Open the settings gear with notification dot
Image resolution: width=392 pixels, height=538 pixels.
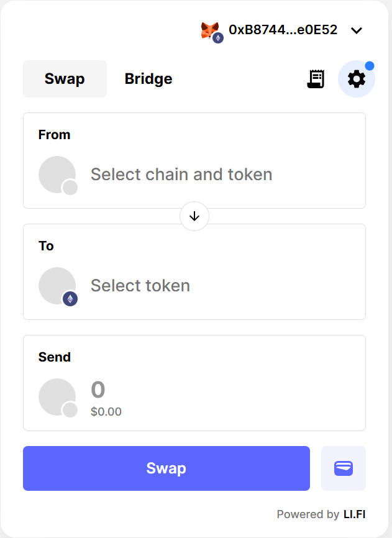coord(355,79)
